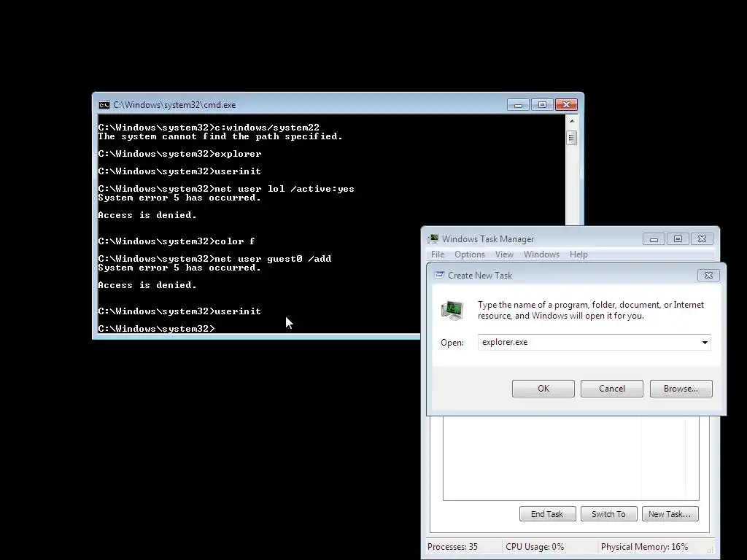Click the 'net user lol /active:yes' line

226,189
